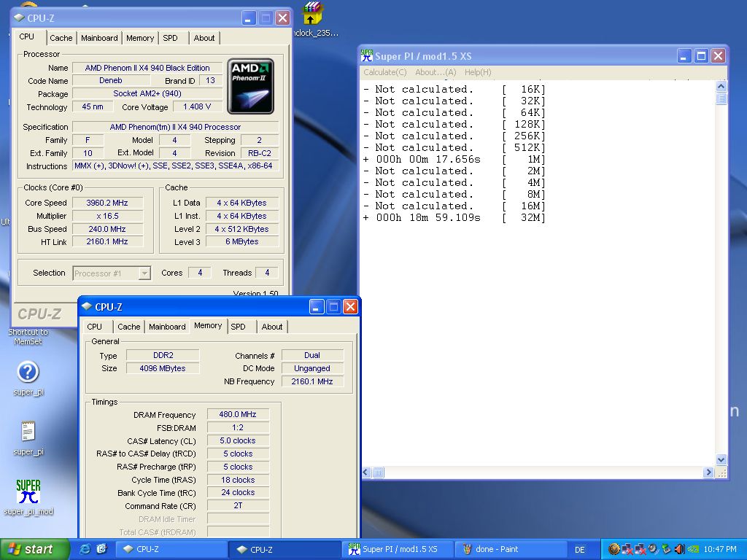
Task: Launch Internet Explorer from Quick Launch
Action: [x=85, y=549]
